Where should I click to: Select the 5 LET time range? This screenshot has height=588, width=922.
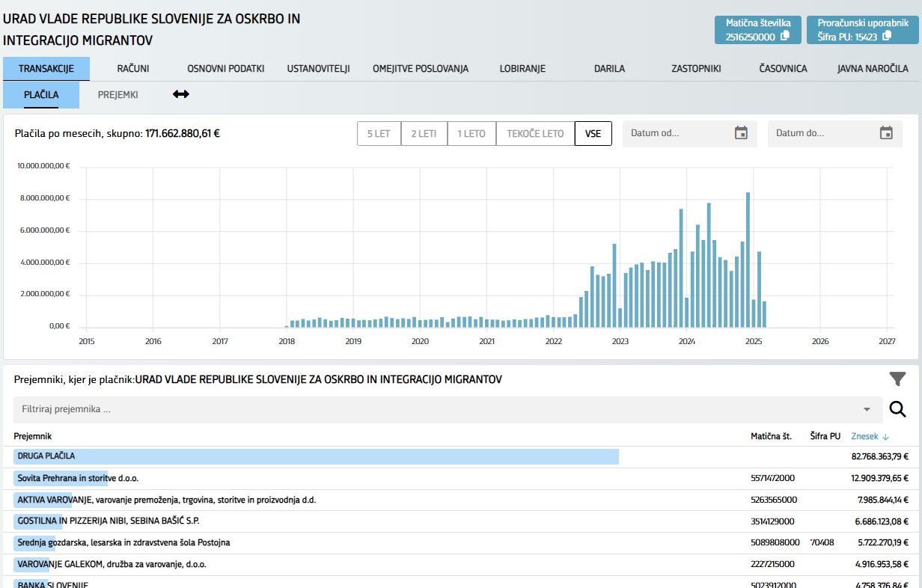point(379,134)
